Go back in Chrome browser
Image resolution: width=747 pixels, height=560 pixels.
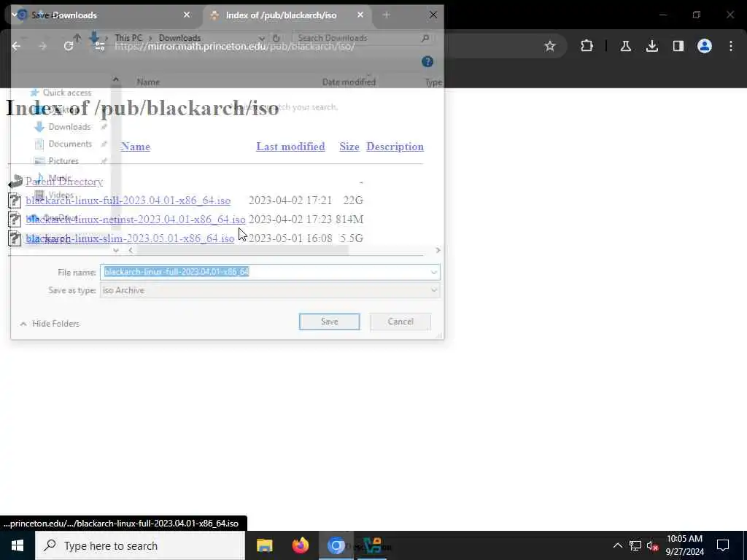(x=16, y=46)
